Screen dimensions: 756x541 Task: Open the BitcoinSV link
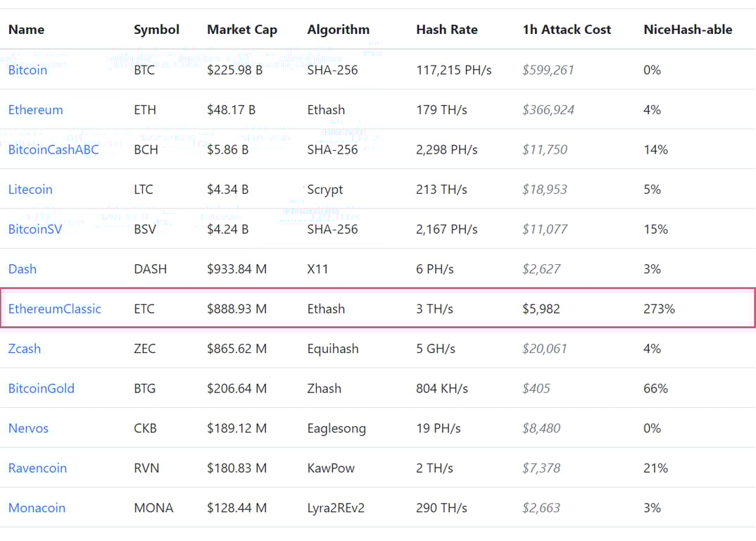coord(35,229)
